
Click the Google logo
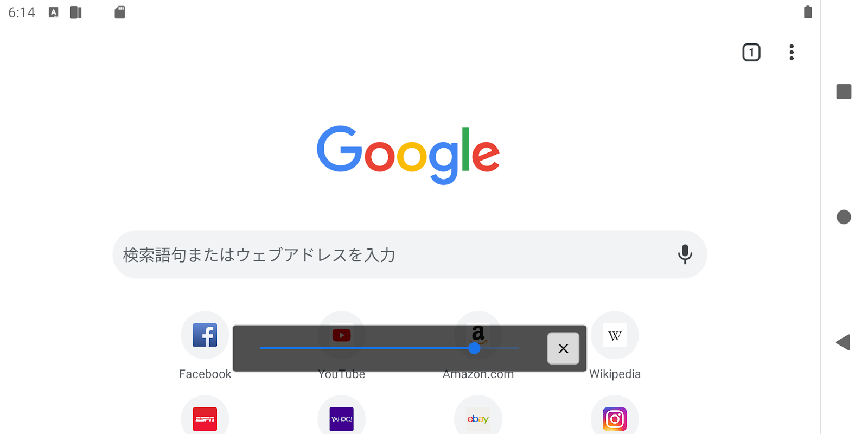(408, 155)
